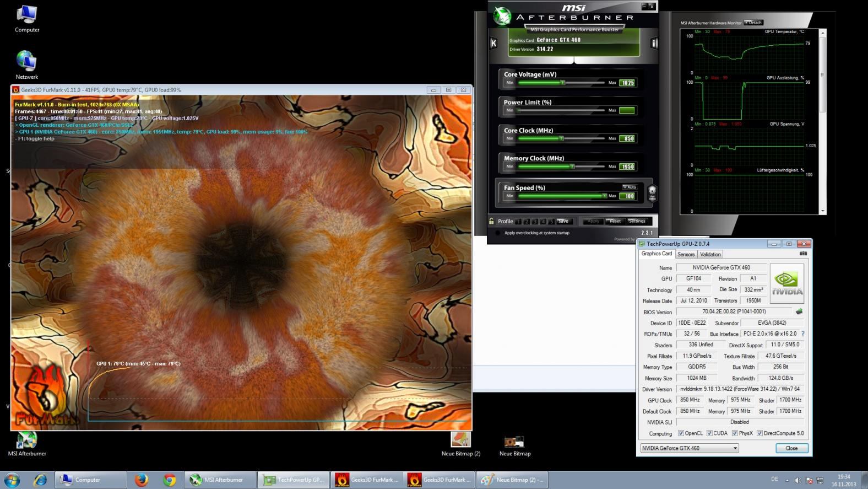Click BIOS Version field in GPU-Z

click(734, 311)
